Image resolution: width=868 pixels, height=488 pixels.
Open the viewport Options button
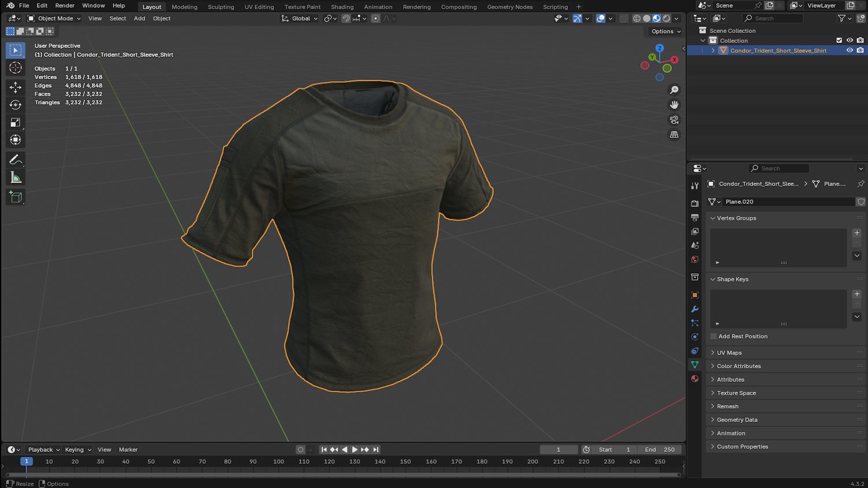[x=665, y=31]
